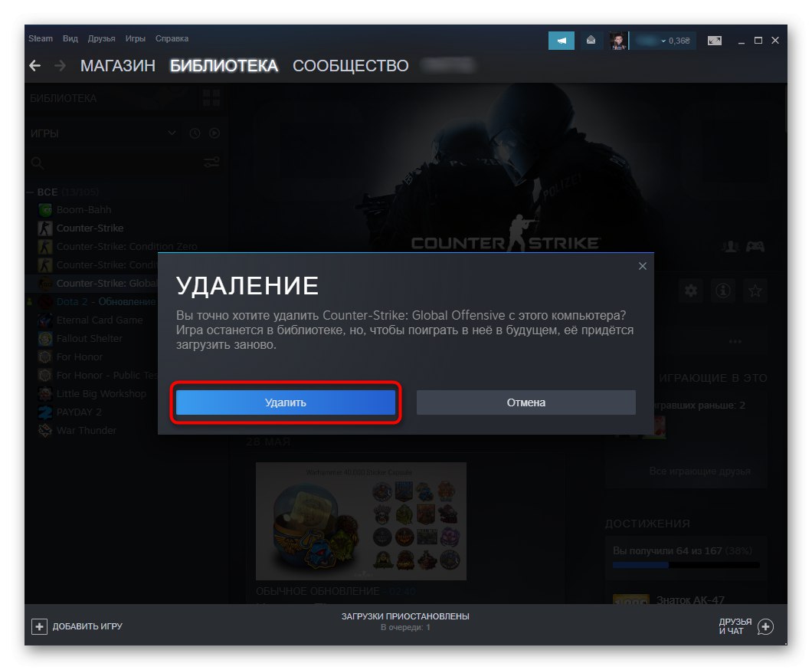Open the Справка menu
The width and height of the screenshot is (812, 670).
[x=172, y=38]
